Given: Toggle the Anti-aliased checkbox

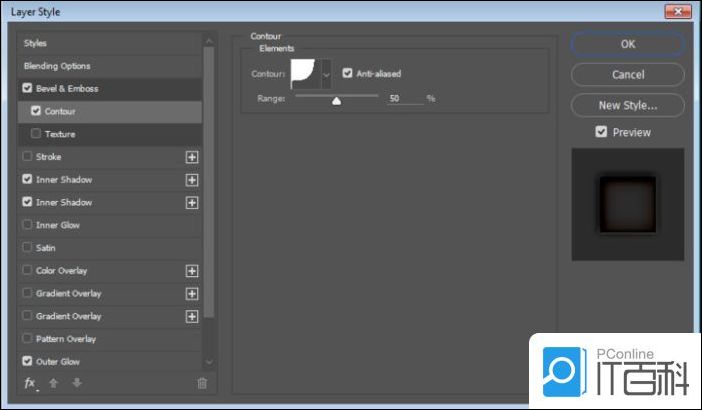Looking at the screenshot, I should (x=347, y=73).
